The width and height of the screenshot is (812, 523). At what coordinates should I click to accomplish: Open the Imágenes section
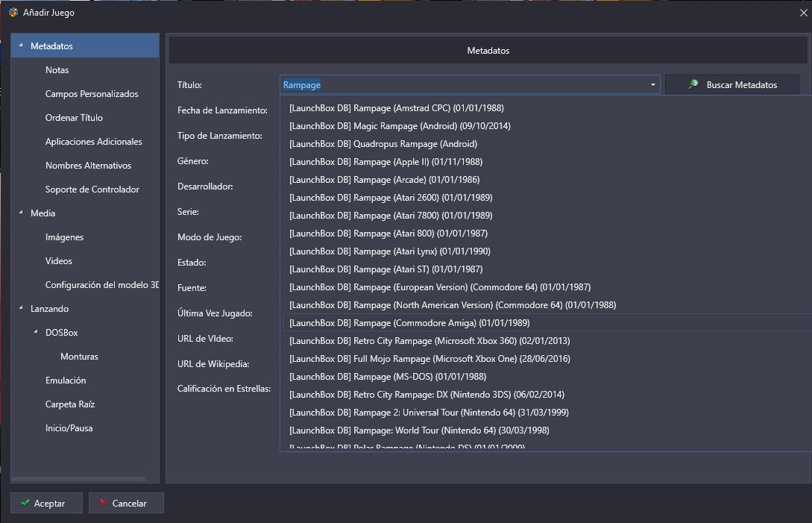[x=64, y=237]
